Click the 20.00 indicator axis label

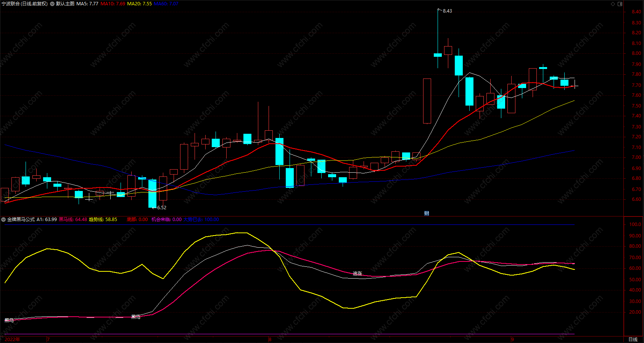click(x=635, y=312)
